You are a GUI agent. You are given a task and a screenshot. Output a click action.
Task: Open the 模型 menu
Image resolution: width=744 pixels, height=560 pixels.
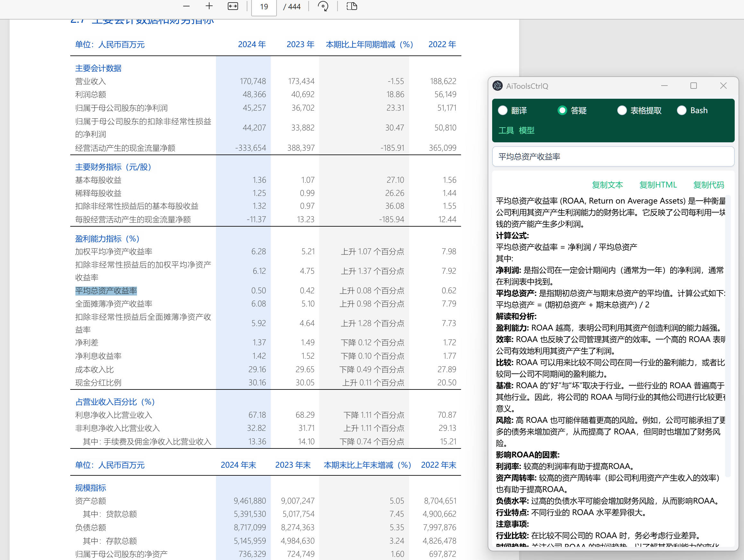tap(526, 130)
